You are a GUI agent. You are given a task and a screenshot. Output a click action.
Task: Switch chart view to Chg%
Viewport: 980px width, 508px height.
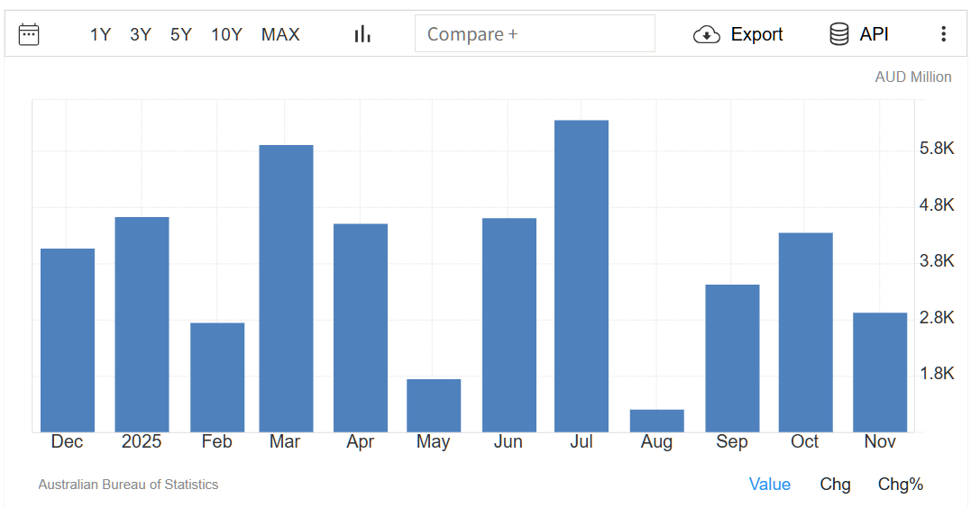click(x=900, y=485)
